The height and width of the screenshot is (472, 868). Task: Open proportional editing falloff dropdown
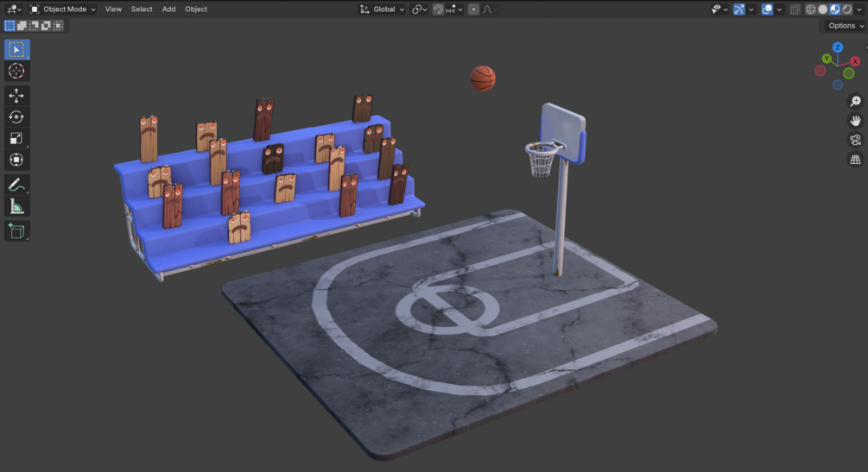click(490, 9)
